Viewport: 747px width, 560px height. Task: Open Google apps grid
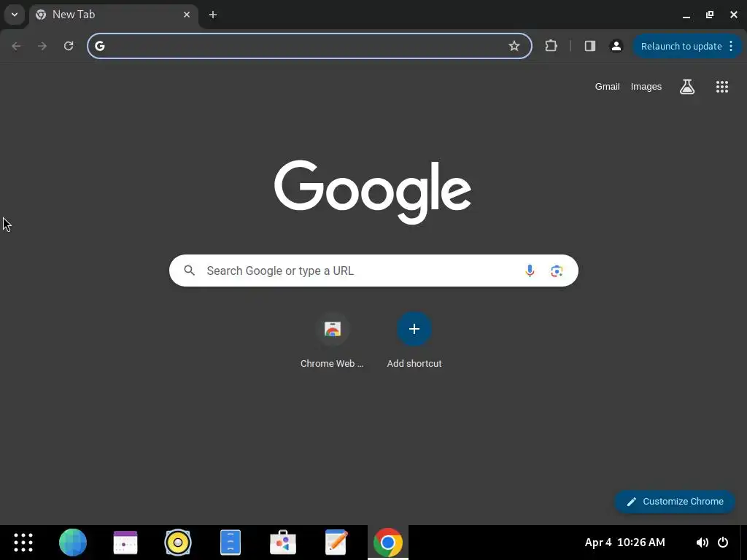point(722,87)
